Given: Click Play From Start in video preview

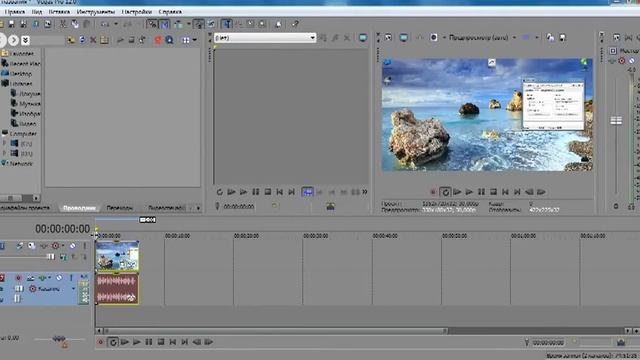Looking at the screenshot, I should 457,192.
